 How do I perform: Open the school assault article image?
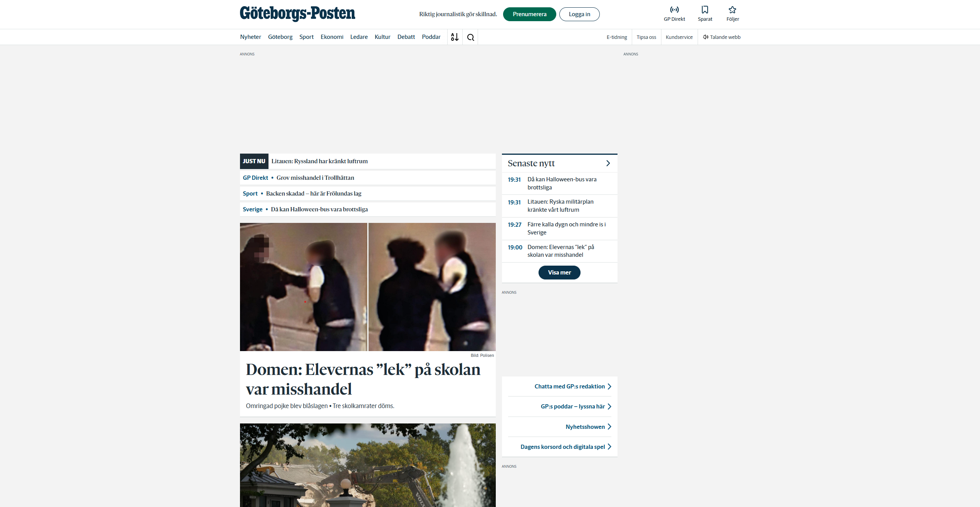pyautogui.click(x=367, y=287)
